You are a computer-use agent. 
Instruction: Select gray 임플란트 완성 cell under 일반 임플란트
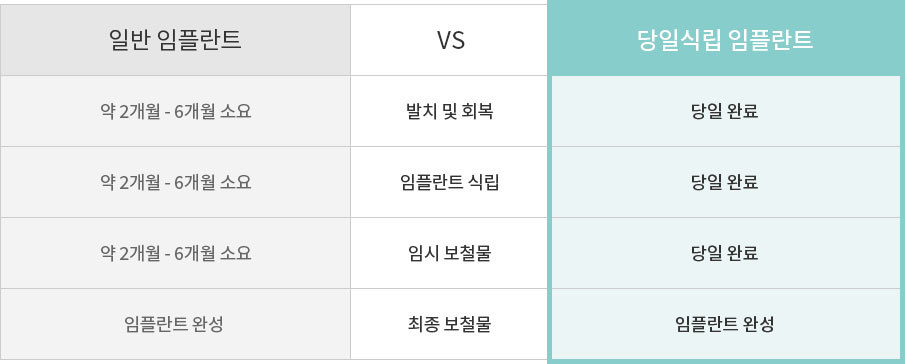tap(174, 324)
